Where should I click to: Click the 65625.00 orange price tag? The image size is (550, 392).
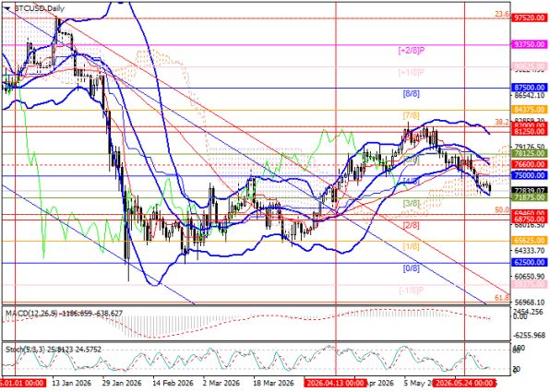pos(530,241)
